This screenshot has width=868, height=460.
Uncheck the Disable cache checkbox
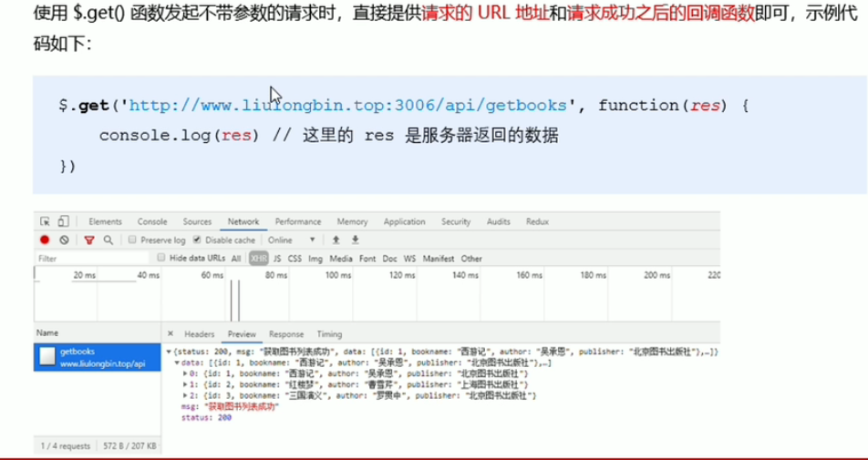196,240
